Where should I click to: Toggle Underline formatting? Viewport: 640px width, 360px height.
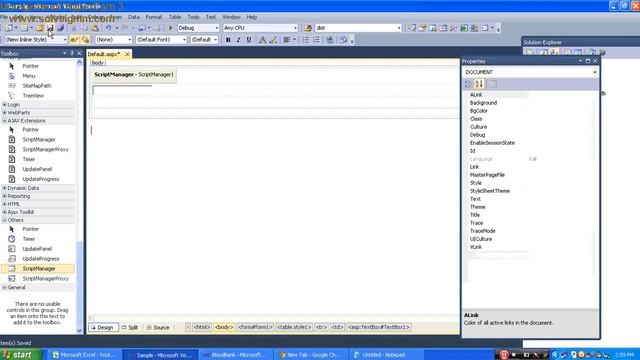(249, 40)
